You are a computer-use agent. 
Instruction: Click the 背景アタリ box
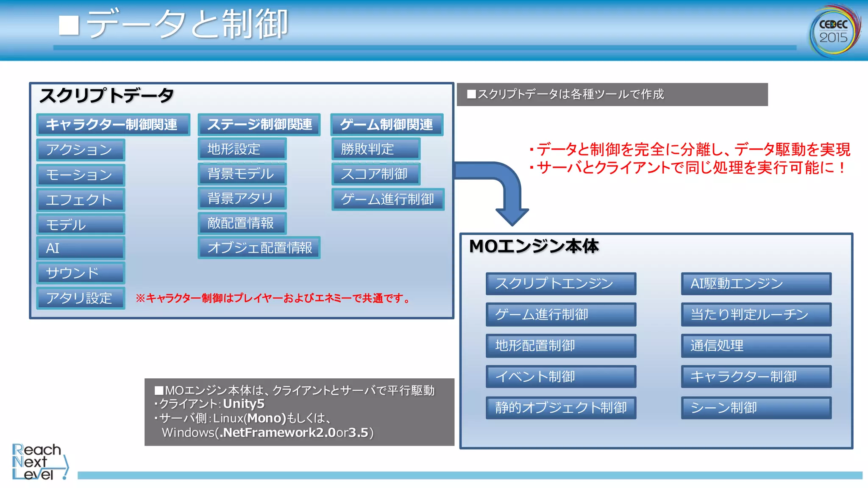pos(242,198)
